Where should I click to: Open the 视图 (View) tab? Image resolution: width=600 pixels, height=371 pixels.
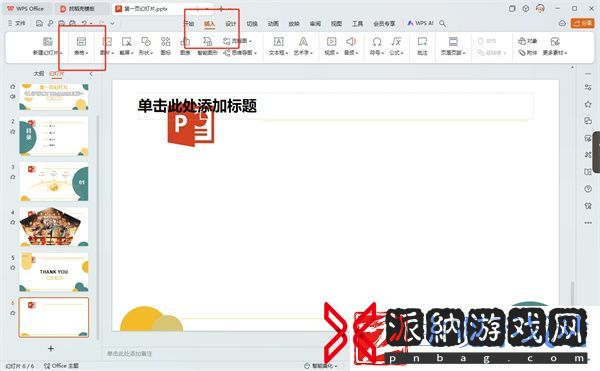[336, 23]
